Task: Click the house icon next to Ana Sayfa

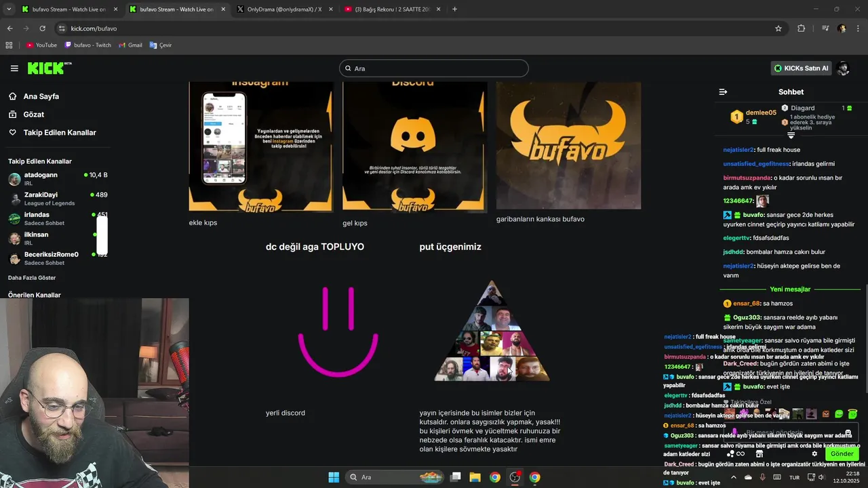Action: (x=13, y=96)
